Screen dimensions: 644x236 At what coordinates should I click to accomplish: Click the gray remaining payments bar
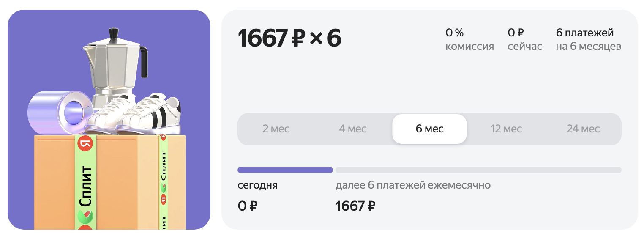(478, 170)
